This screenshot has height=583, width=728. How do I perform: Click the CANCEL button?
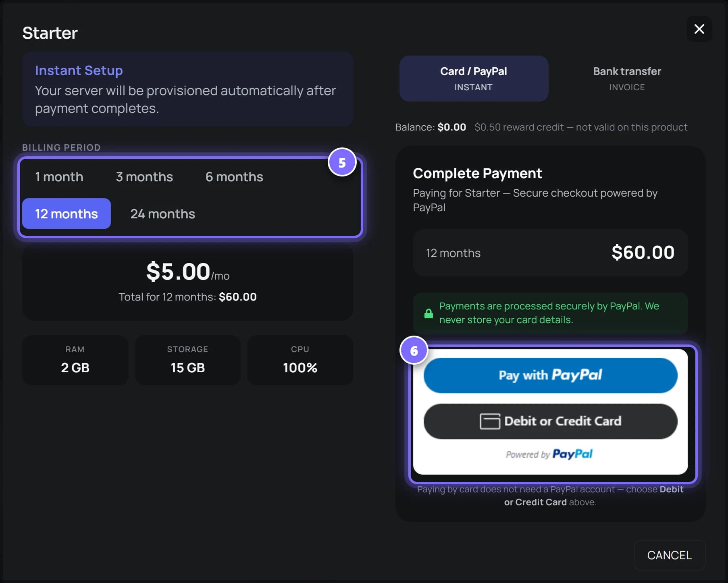pos(669,555)
